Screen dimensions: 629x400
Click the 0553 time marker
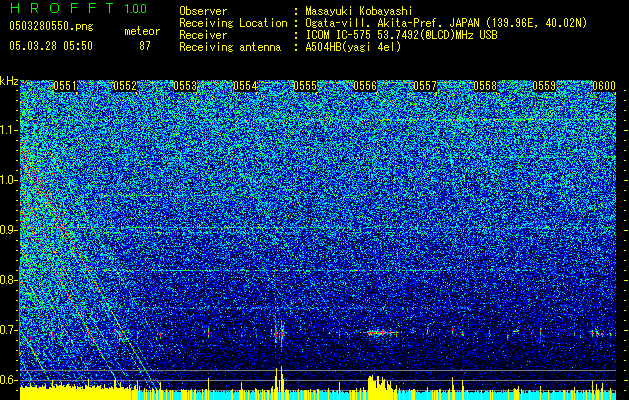[x=185, y=86]
